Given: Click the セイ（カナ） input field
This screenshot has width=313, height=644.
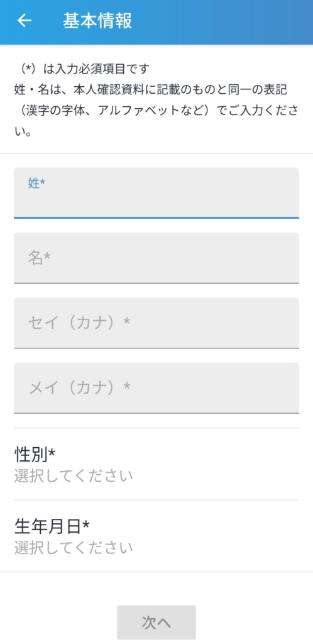Looking at the screenshot, I should (156, 323).
